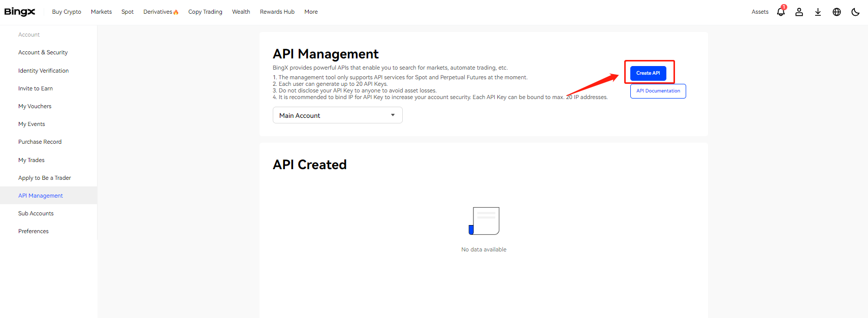Image resolution: width=868 pixels, height=318 pixels.
Task: Click the Main Account dropdown arrow
Action: pos(393,115)
